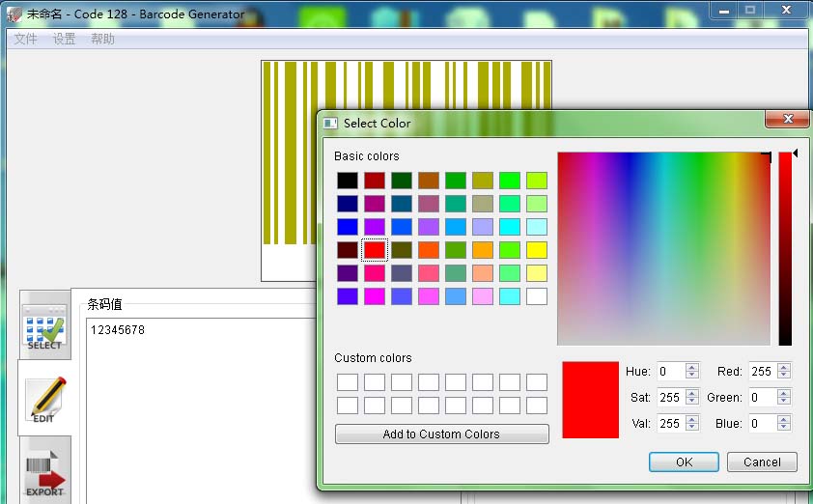This screenshot has height=504, width=813.
Task: Confirm the color with OK
Action: click(684, 462)
